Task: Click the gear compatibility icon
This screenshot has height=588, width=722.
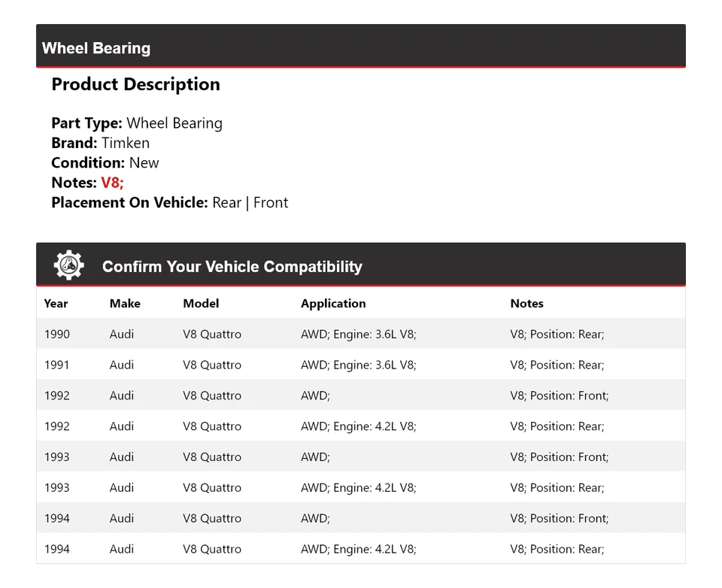Action: coord(68,265)
